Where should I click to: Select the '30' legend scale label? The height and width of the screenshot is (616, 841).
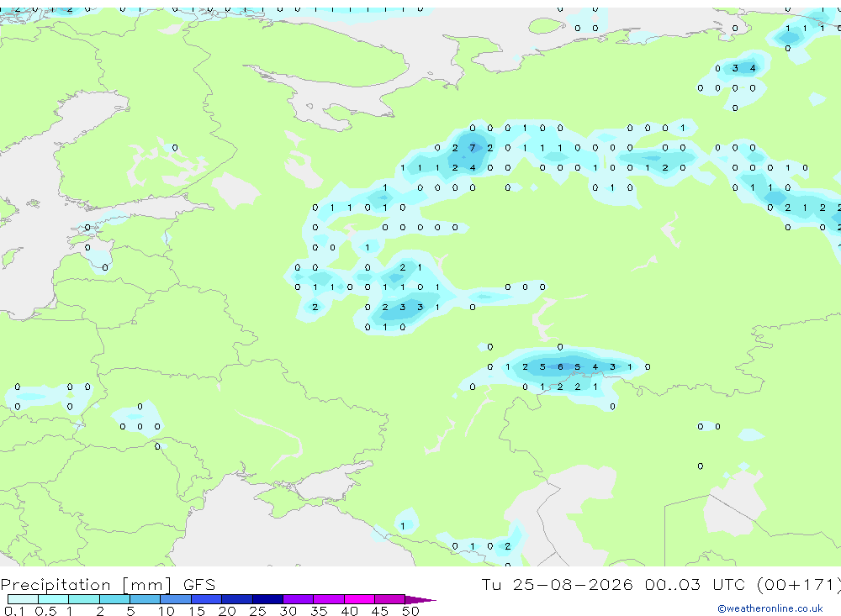coord(288,611)
